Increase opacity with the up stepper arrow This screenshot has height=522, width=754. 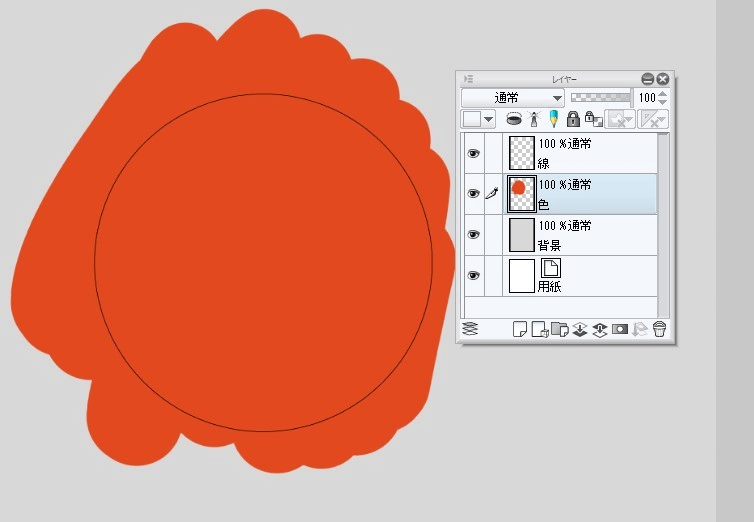(x=662, y=94)
